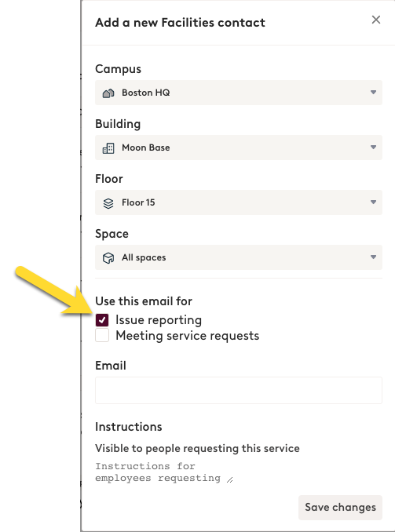Screen dimensions: 395x532
Task: Focus the Email input field
Action: pos(239,390)
